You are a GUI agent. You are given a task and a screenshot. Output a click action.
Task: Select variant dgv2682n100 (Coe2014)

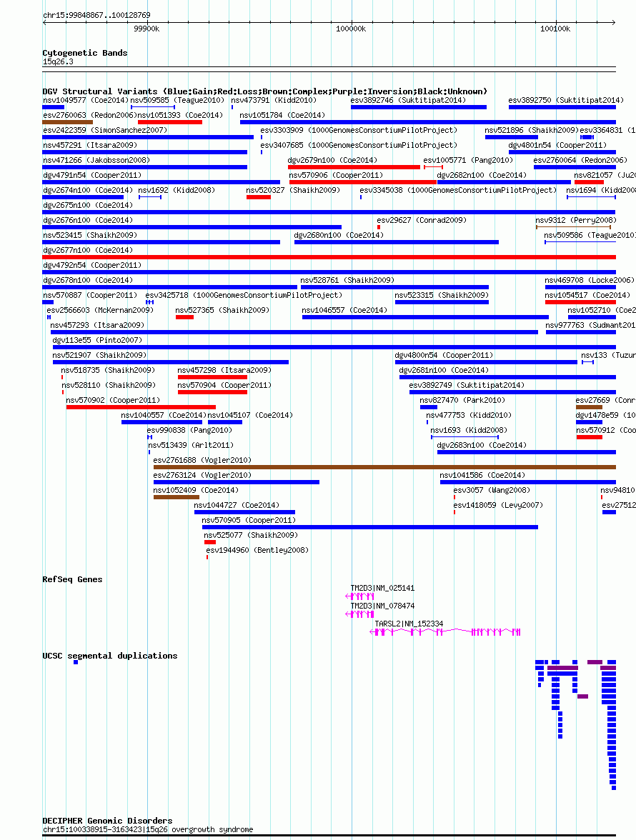click(x=504, y=182)
